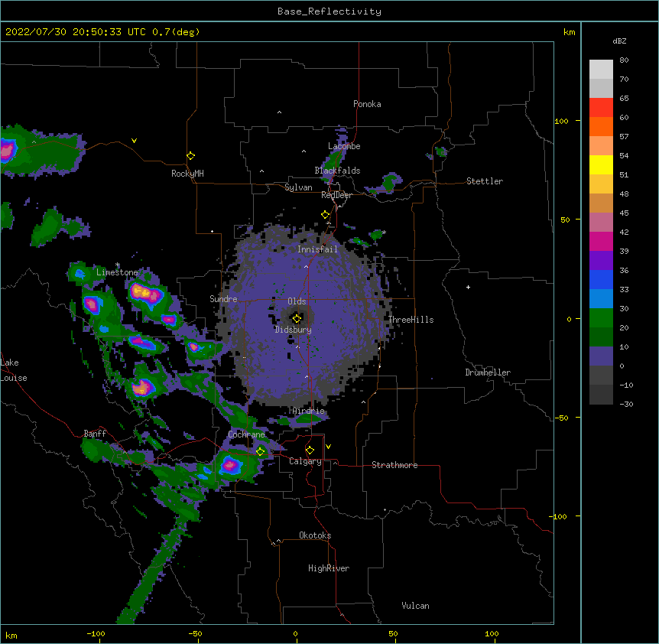Select the royal blue legend swatch
Screen dimensions: 659x644
pos(601,279)
